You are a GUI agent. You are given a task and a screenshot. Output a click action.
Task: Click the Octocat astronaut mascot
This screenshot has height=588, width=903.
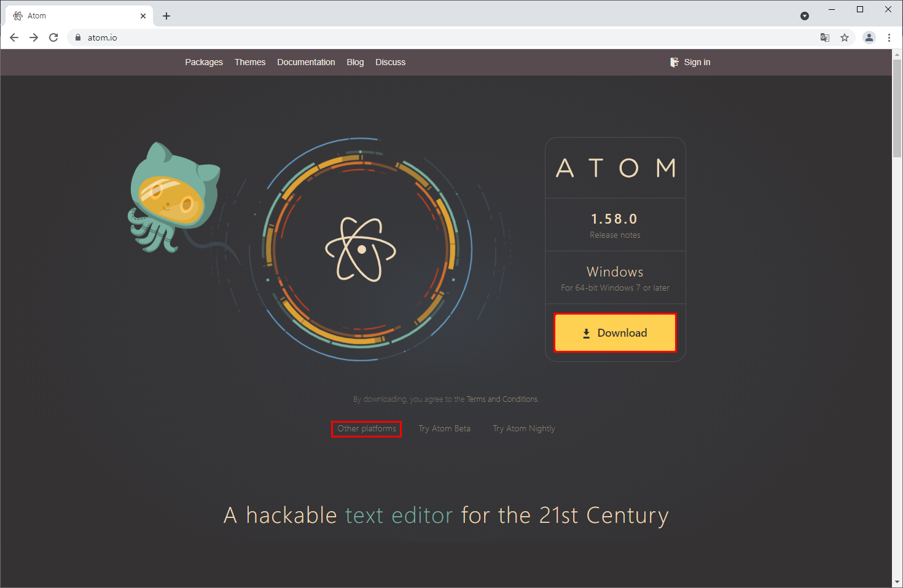174,198
